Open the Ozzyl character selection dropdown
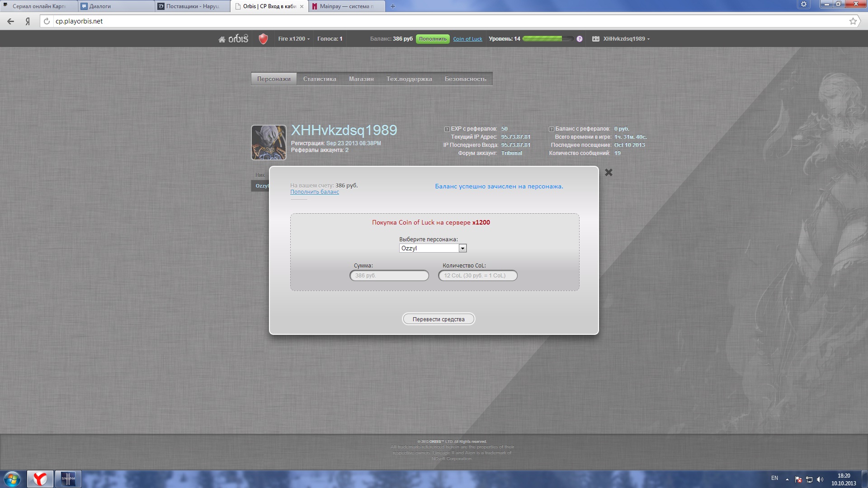This screenshot has width=868, height=488. (x=462, y=248)
